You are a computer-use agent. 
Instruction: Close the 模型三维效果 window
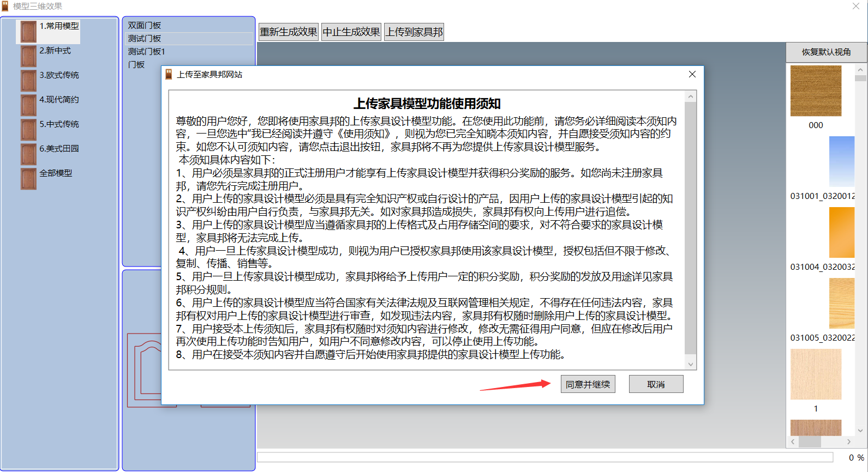coord(855,6)
